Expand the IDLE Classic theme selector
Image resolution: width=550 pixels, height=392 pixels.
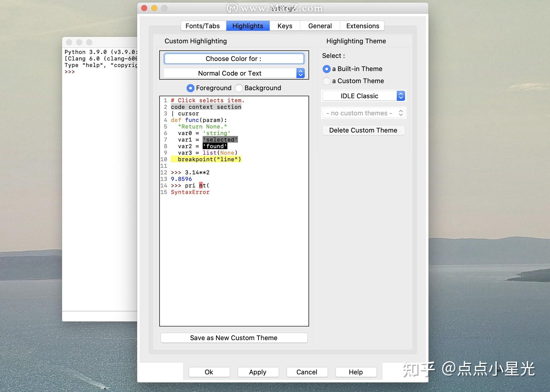(401, 95)
